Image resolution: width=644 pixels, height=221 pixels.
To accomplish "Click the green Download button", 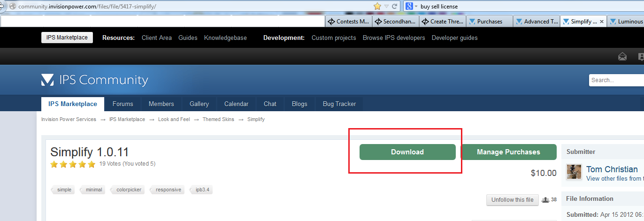I will point(407,152).
